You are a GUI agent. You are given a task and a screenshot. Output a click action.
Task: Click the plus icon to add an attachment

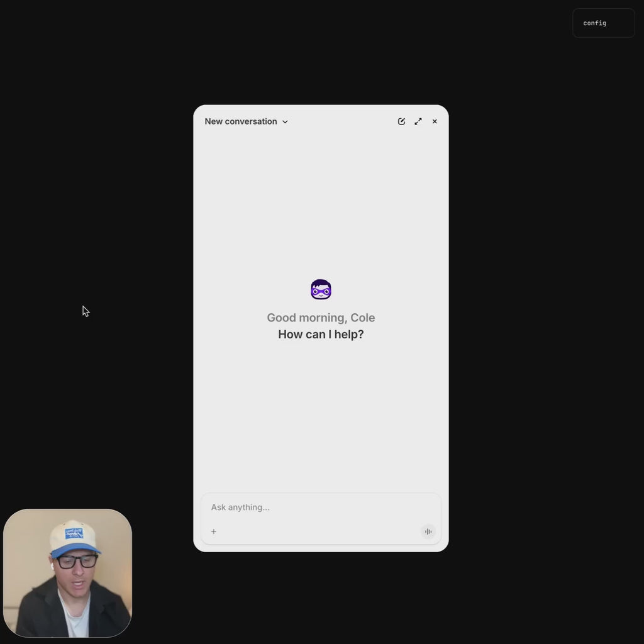click(214, 531)
